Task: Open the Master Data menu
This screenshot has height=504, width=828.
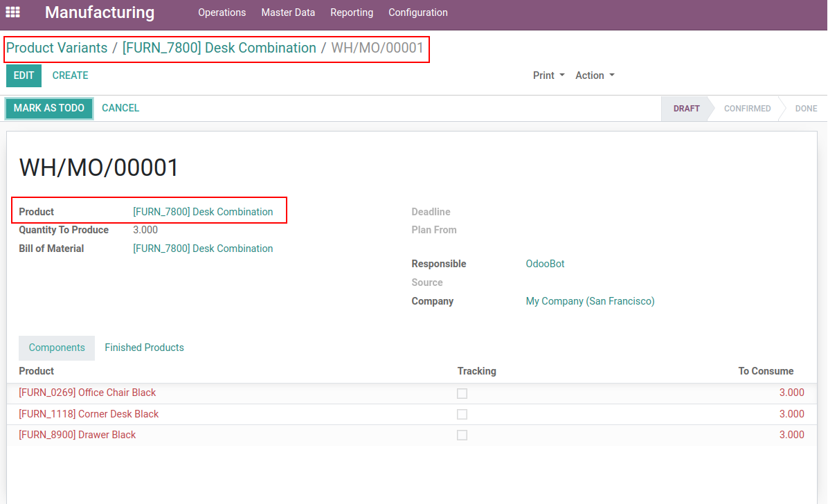Action: click(288, 12)
